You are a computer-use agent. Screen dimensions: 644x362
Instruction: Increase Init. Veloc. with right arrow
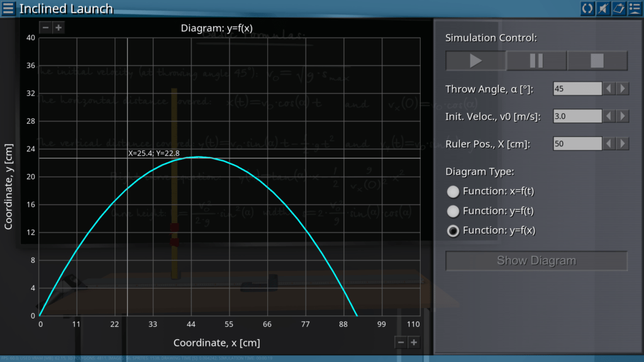623,116
